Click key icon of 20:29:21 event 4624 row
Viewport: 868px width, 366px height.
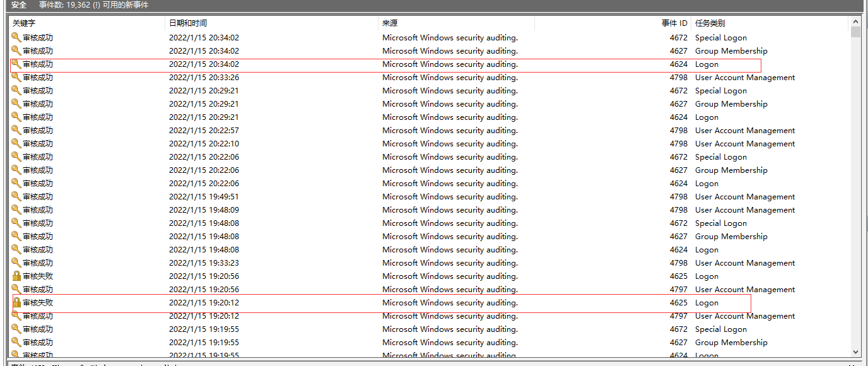point(16,117)
